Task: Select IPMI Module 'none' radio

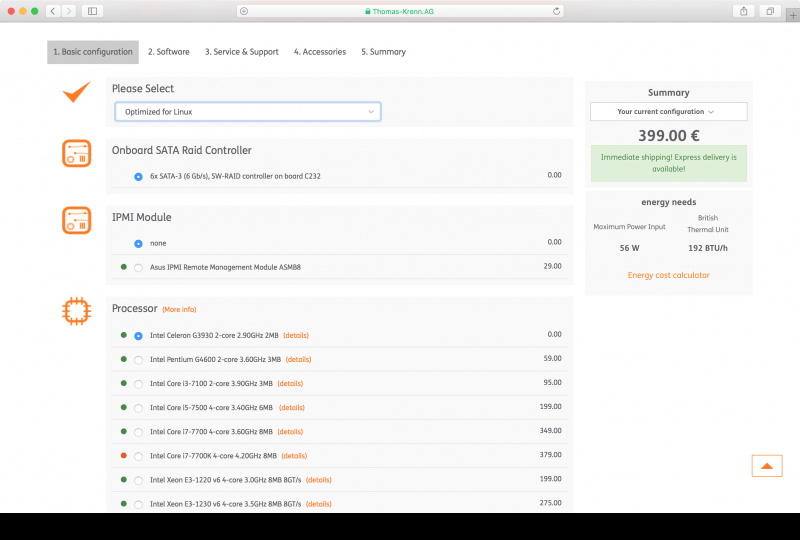Action: (x=138, y=243)
